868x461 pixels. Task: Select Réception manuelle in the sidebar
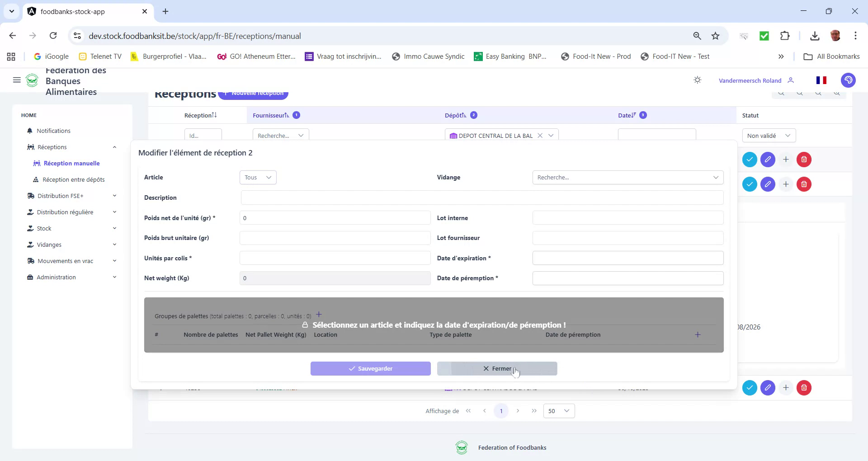pos(71,163)
